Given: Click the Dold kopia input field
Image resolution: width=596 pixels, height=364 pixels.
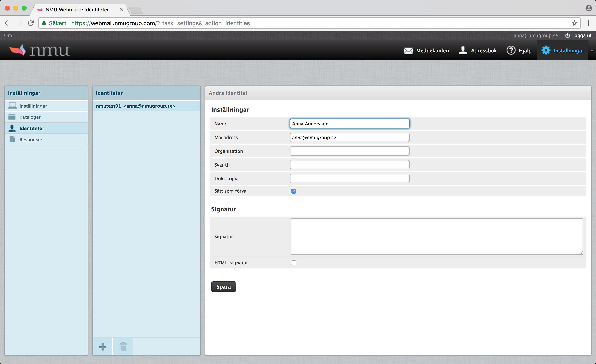Looking at the screenshot, I should [350, 179].
